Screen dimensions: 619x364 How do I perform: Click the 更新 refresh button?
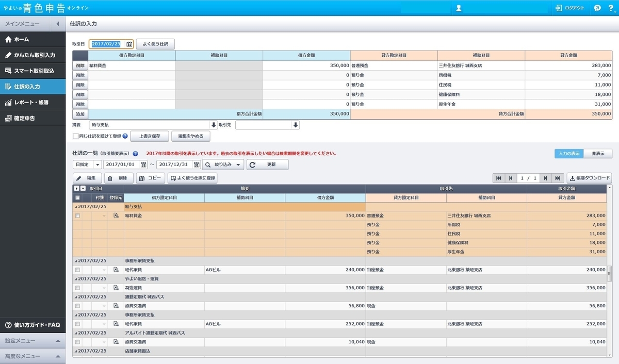click(x=267, y=164)
